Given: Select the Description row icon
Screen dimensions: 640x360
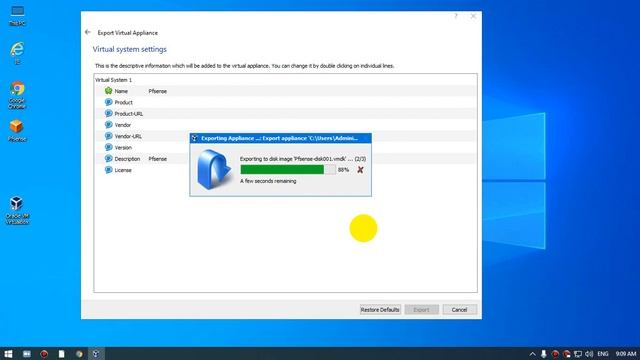Looking at the screenshot, I should [x=108, y=158].
